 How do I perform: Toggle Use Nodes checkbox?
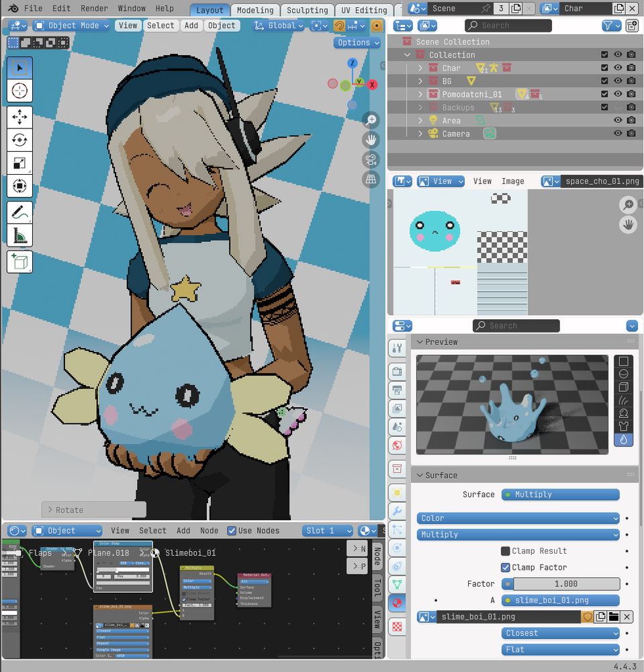pos(232,531)
